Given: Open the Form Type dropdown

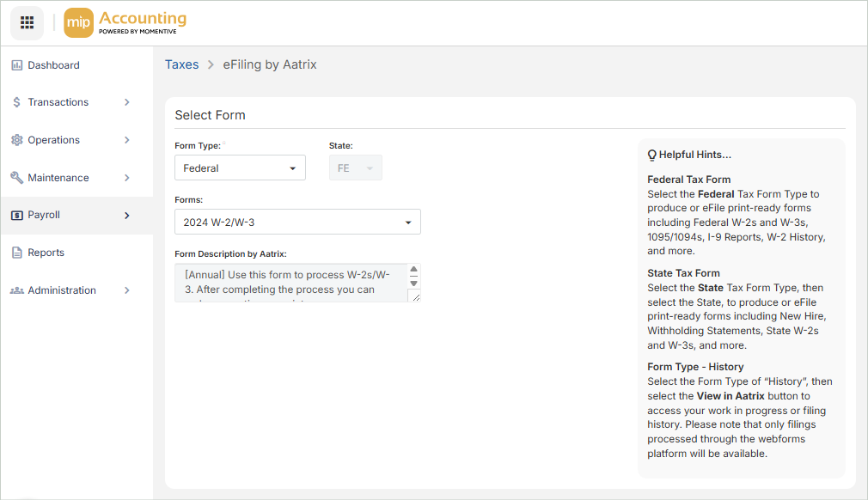Looking at the screenshot, I should pos(240,168).
